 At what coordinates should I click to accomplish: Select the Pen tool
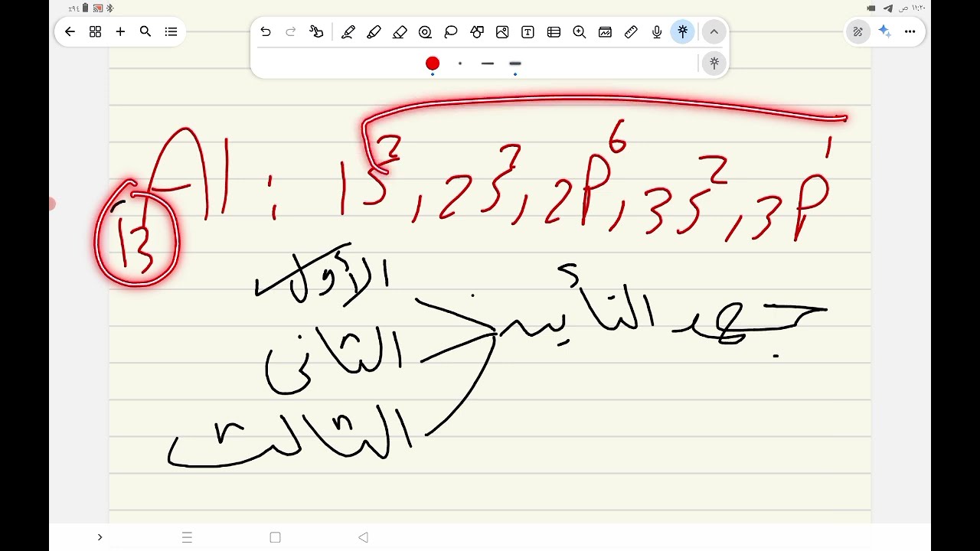[x=348, y=31]
